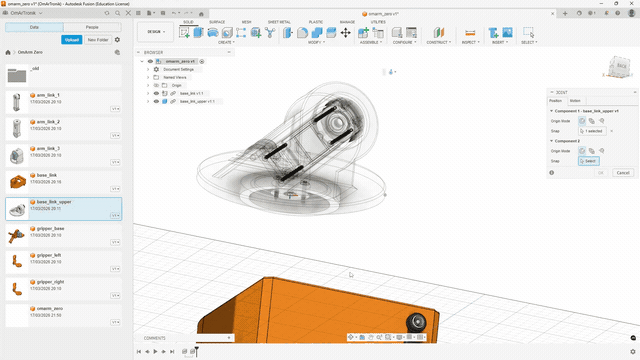Open the MODIFY dropdown menu

316,42
